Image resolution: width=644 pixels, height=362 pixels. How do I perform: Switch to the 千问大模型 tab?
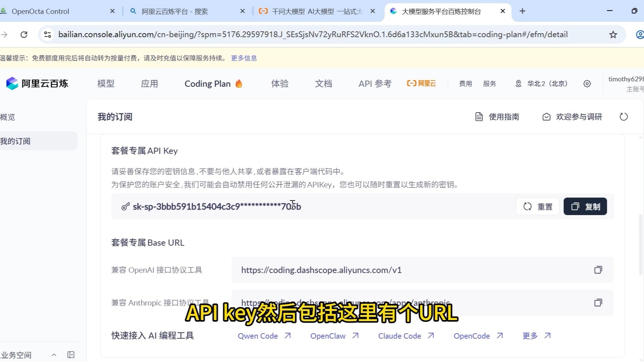[x=317, y=11]
